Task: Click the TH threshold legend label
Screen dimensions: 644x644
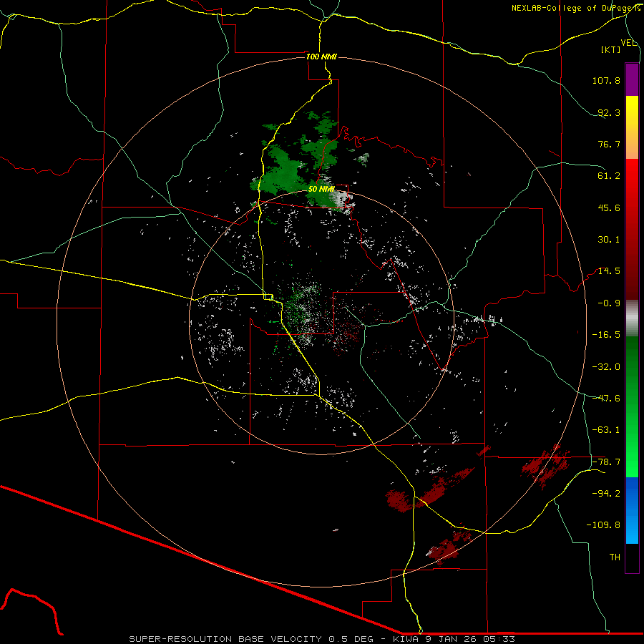Action: click(x=615, y=557)
